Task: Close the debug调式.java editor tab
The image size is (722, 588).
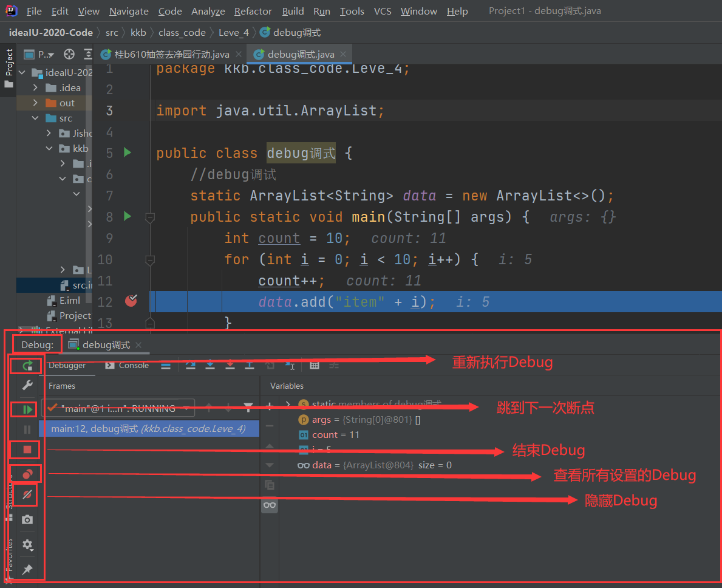Action: coord(343,54)
